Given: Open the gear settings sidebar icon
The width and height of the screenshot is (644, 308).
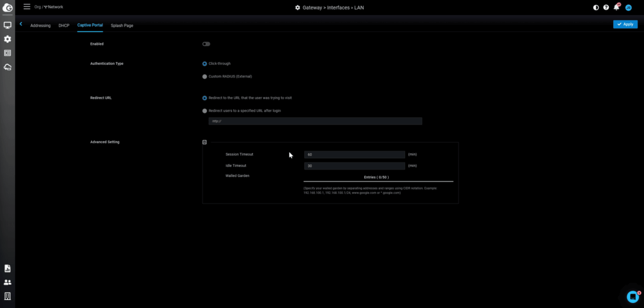Looking at the screenshot, I should 8,39.
